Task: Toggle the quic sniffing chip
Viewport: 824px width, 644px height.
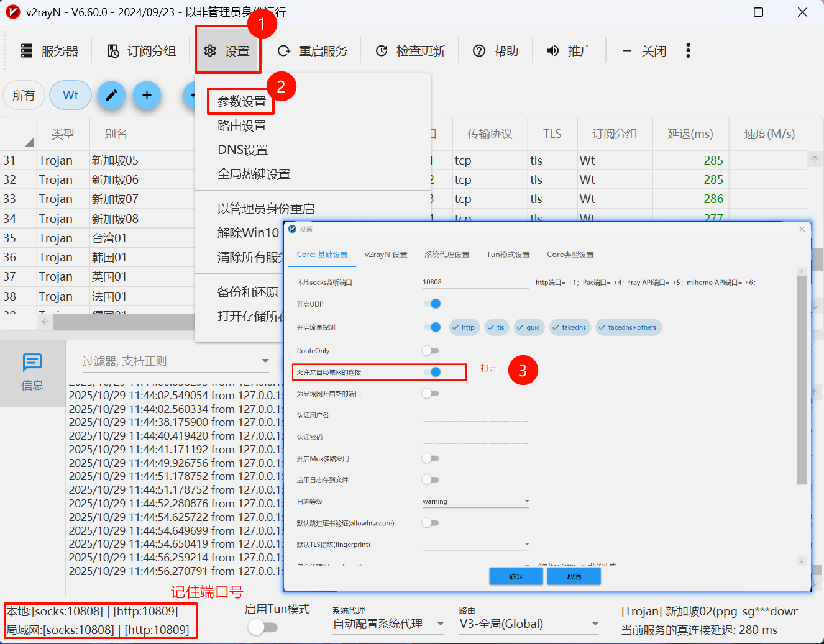Action: [x=529, y=327]
